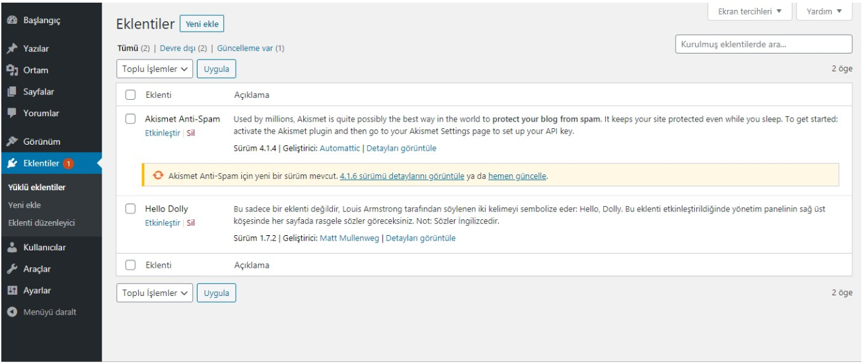868x364 pixels.
Task: Open the Eklenti düzenleyici submenu item
Action: [x=41, y=223]
